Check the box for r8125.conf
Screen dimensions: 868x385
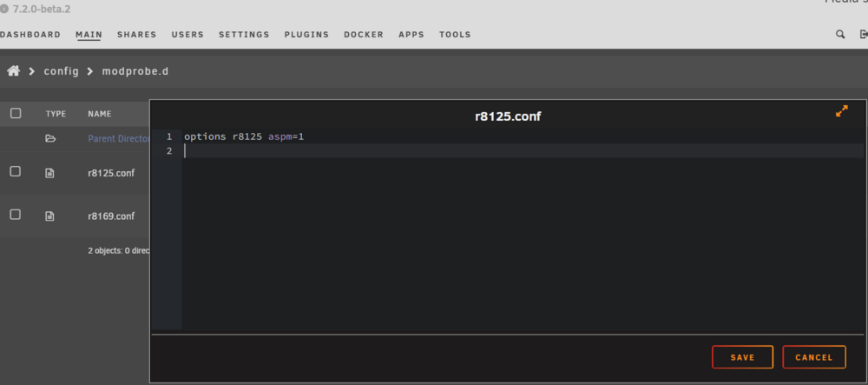16,172
